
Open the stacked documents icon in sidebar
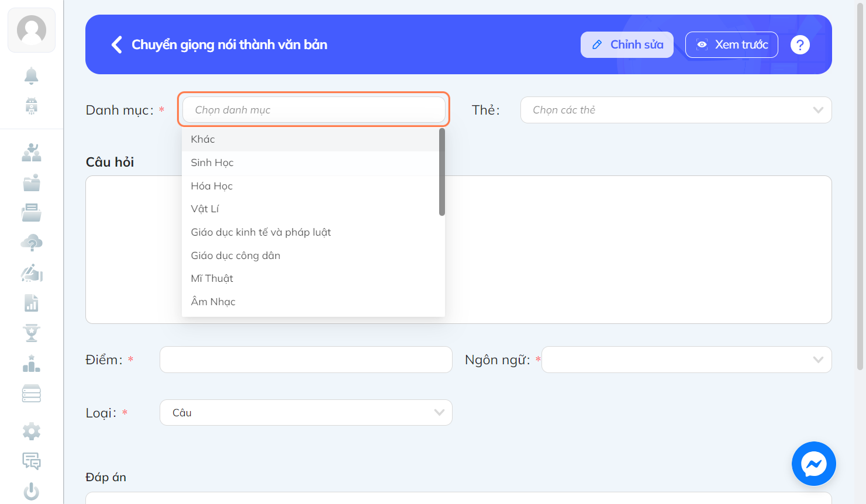[32, 213]
